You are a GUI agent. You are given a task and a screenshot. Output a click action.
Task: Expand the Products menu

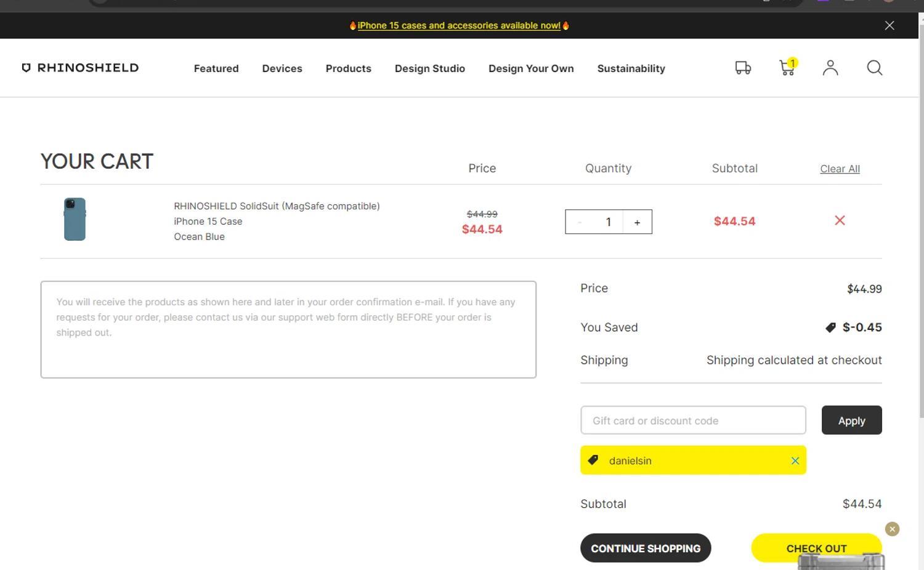pos(348,68)
